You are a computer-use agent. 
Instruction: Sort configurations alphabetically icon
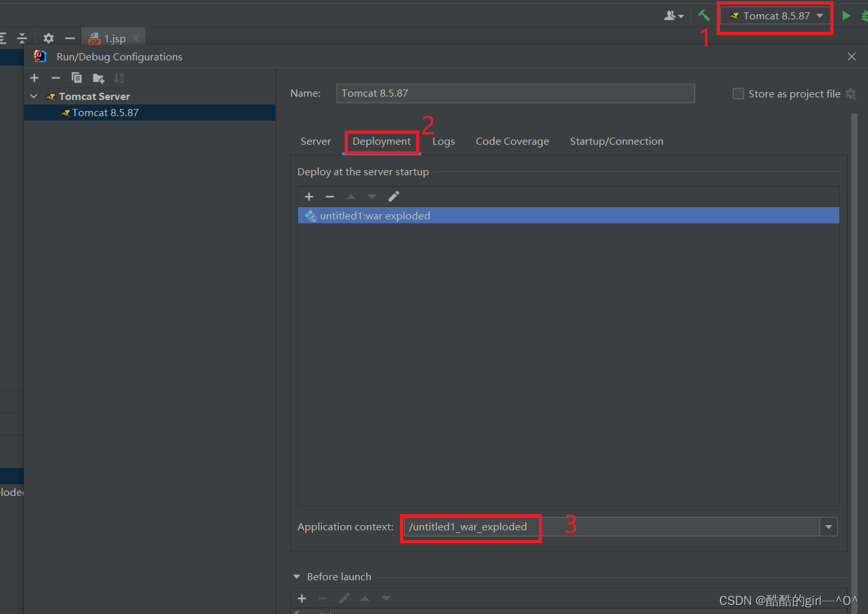coord(119,78)
